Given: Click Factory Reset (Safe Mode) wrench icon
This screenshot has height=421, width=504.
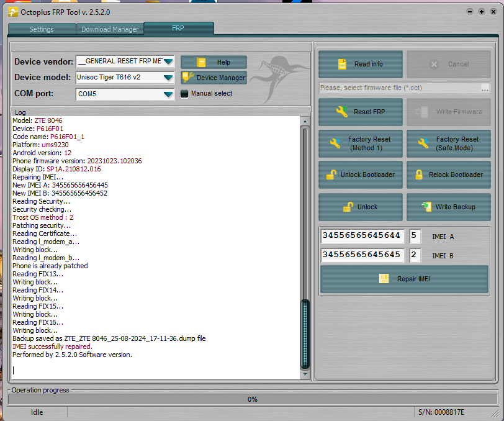Looking at the screenshot, I should tap(423, 143).
